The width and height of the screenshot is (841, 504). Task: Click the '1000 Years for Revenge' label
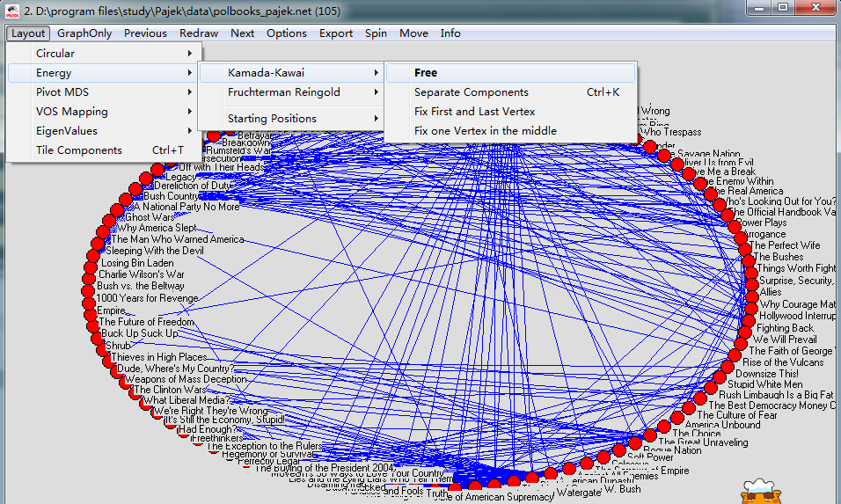(147, 297)
